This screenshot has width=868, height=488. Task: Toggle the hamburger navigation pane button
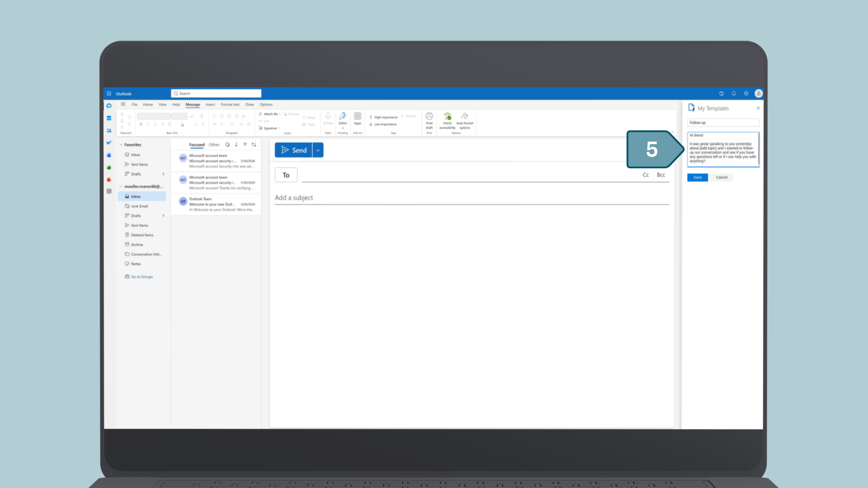tap(123, 104)
